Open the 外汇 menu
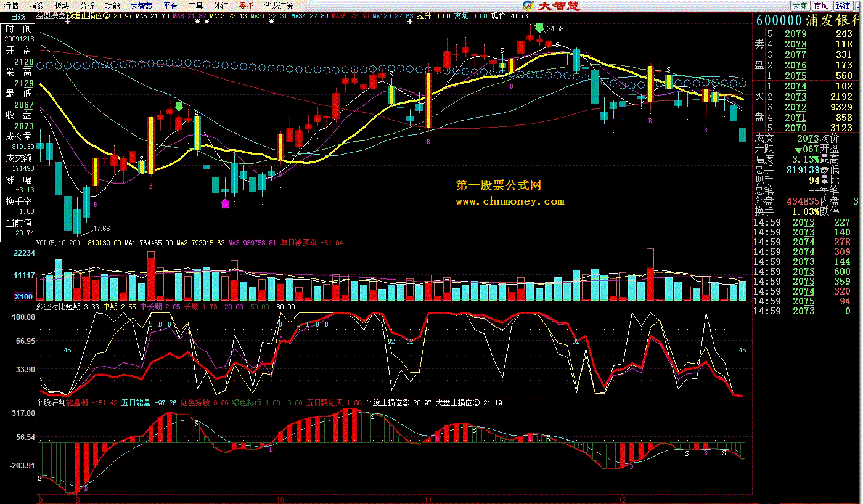The image size is (863, 504). [221, 6]
